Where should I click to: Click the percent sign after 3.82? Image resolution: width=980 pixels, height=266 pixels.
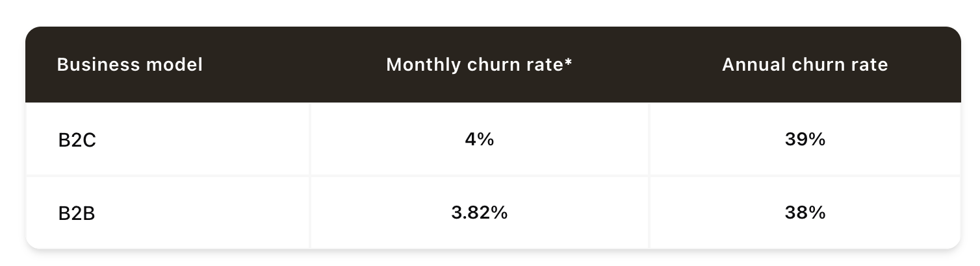pyautogui.click(x=499, y=213)
